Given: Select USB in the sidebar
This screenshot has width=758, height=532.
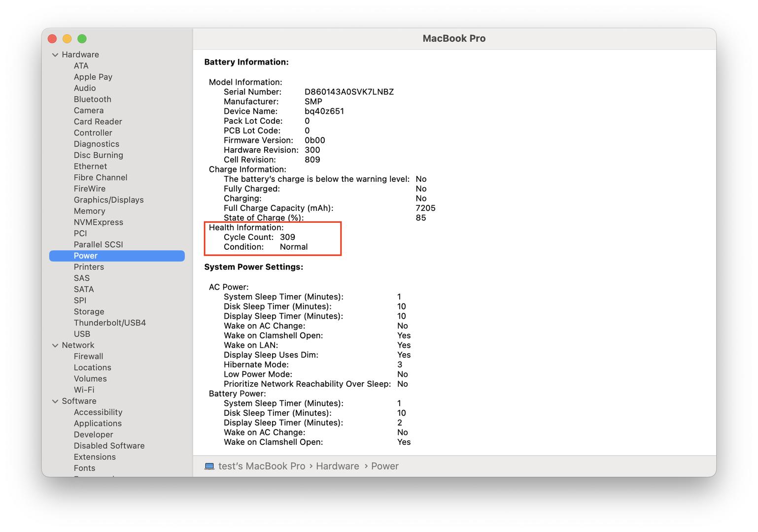Looking at the screenshot, I should [x=82, y=334].
